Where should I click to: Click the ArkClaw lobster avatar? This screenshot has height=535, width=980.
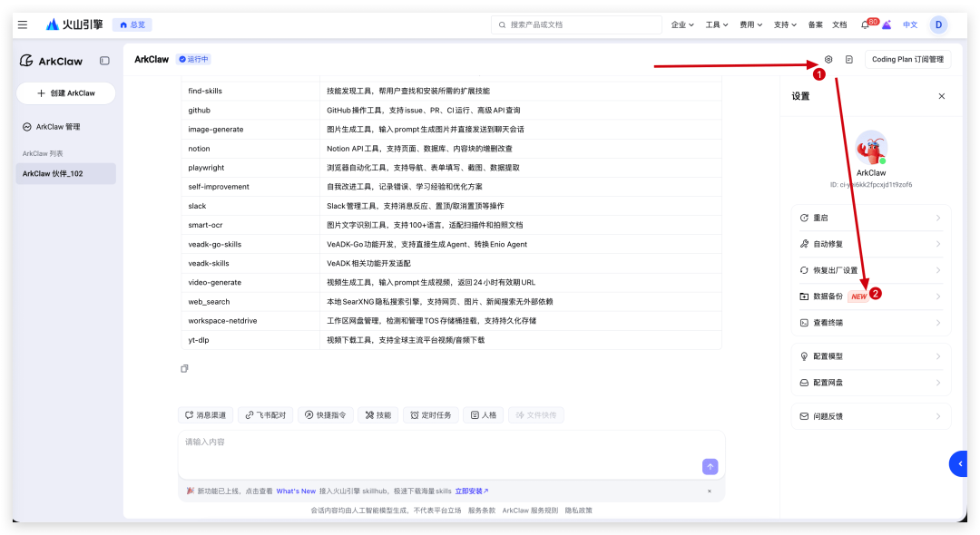(871, 148)
